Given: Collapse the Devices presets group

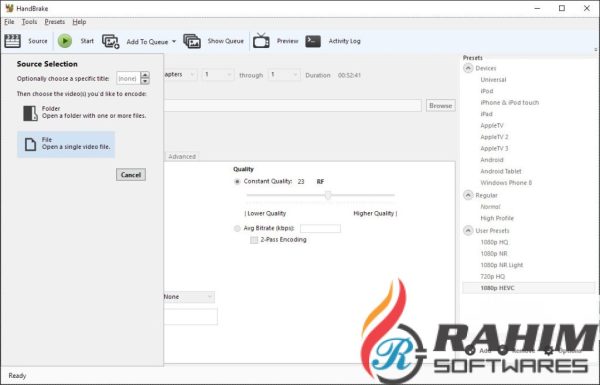Looking at the screenshot, I should (468, 68).
